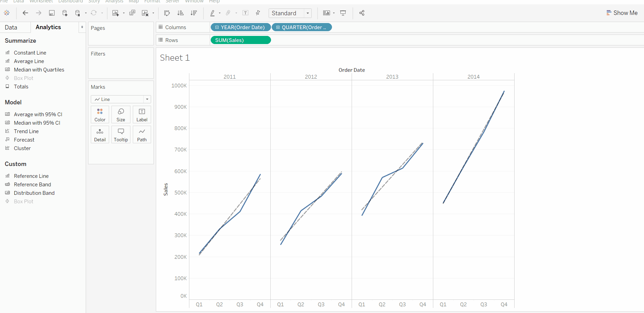Click the Filters shelf
Screen dimensions: 644x313
click(x=121, y=63)
